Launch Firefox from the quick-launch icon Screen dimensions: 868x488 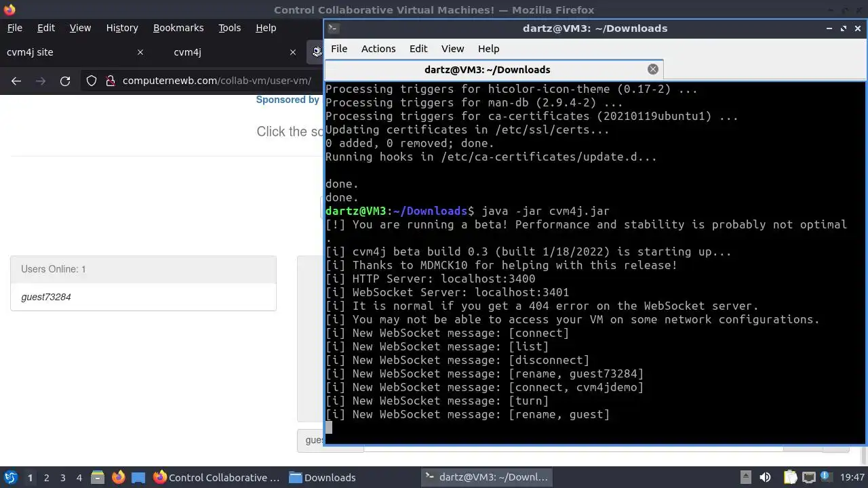click(x=118, y=477)
